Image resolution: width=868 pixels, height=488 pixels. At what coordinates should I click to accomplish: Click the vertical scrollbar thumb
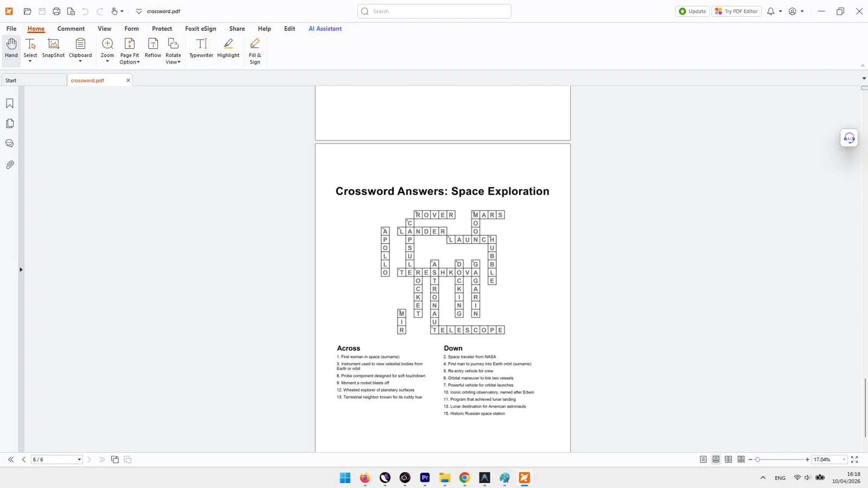pyautogui.click(x=865, y=408)
